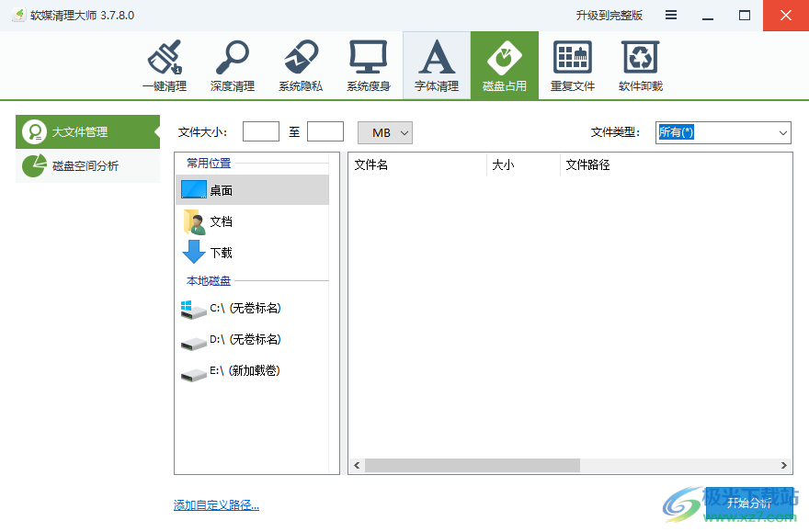Screen dimensions: 809x532
Task: Open the file size unit dropdown
Action: [x=384, y=132]
